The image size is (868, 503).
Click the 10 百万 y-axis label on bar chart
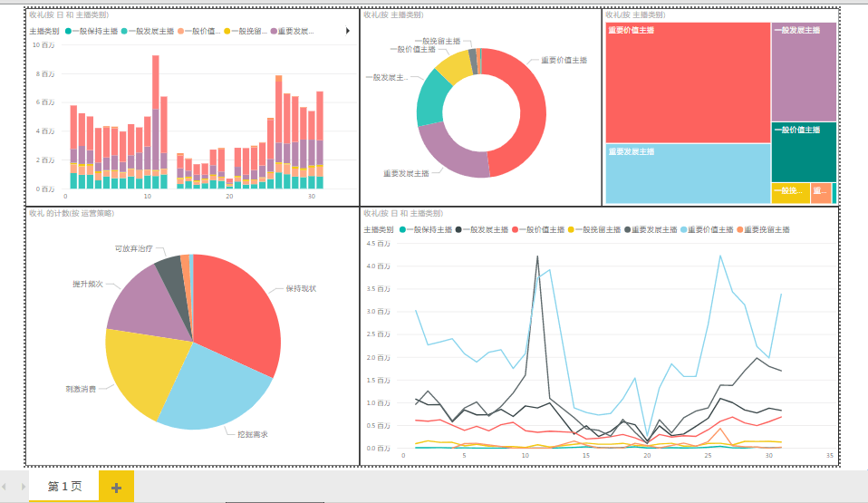[43, 45]
